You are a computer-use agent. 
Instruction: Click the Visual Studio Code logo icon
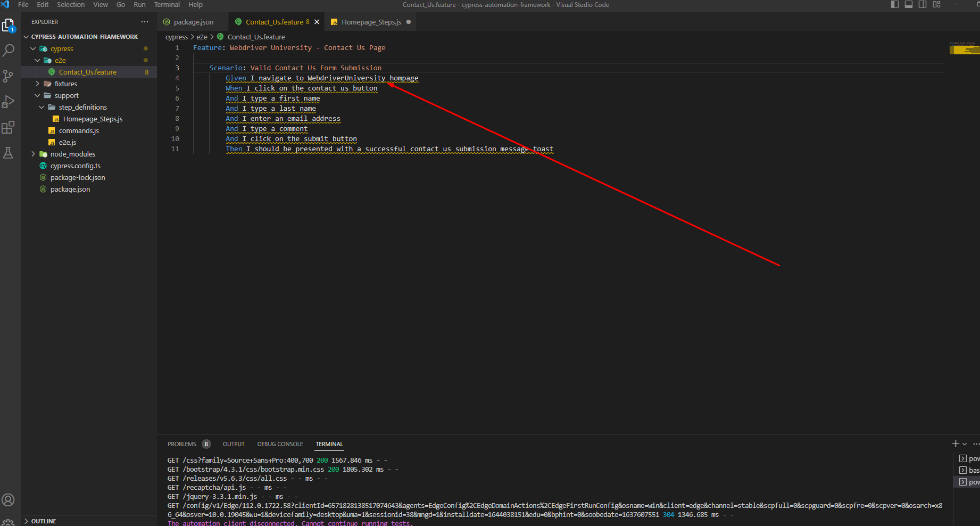[x=5, y=4]
